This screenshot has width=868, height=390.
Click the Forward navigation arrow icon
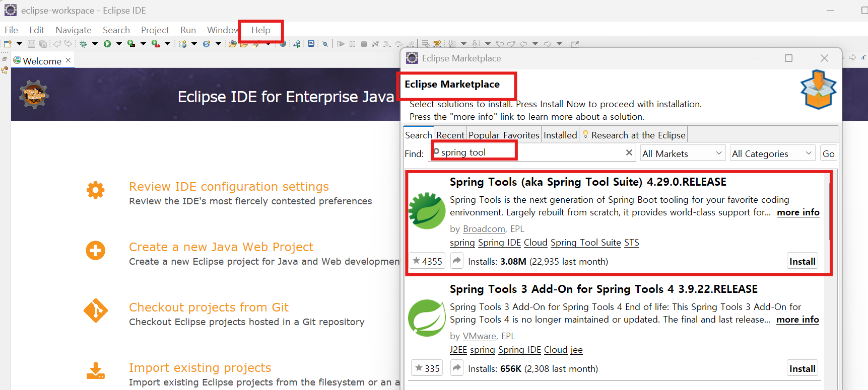[548, 44]
